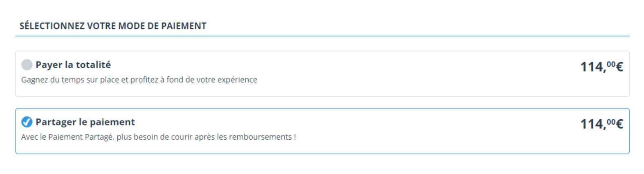The height and width of the screenshot is (174, 644).
Task: Click the 114,00€ price in the Payer la totalité card
Action: (601, 67)
